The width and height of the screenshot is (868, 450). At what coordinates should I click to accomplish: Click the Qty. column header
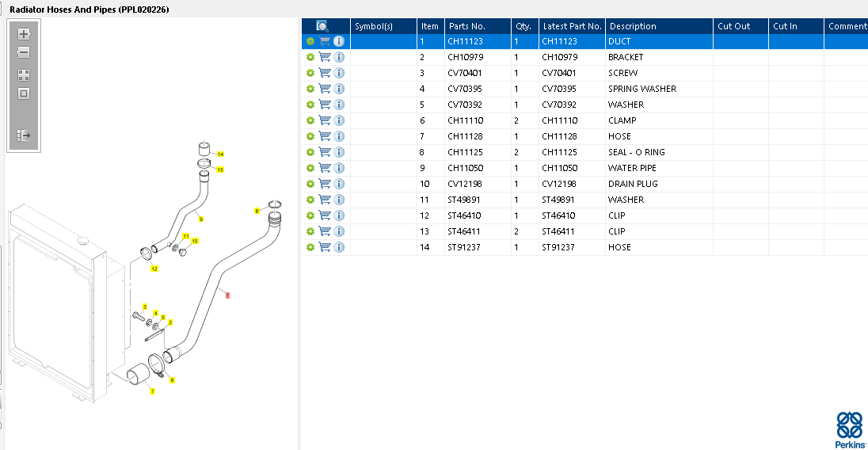click(x=523, y=26)
